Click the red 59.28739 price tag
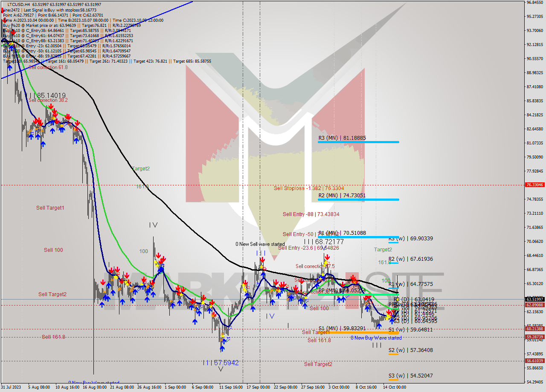 (534, 337)
